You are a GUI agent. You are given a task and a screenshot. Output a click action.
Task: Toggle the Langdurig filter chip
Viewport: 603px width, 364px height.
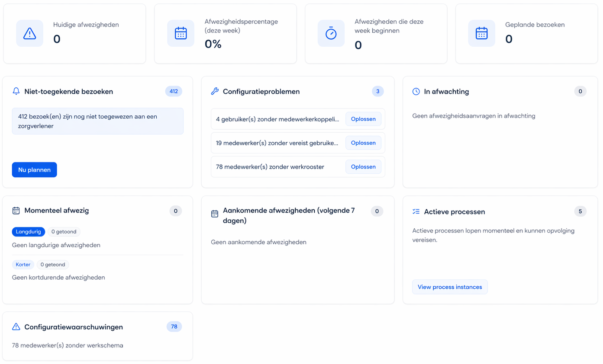[28, 232]
